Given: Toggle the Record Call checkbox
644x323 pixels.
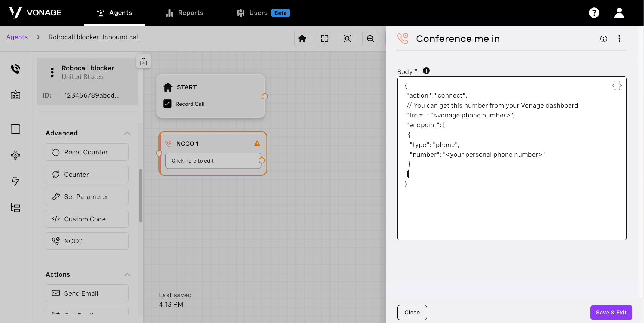Looking at the screenshot, I should click(167, 104).
